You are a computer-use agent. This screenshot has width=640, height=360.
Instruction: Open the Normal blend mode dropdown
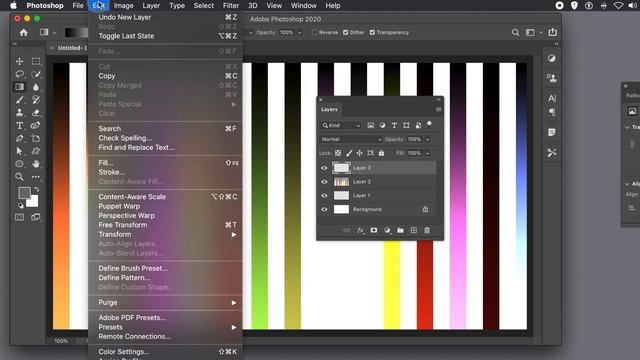(x=351, y=139)
